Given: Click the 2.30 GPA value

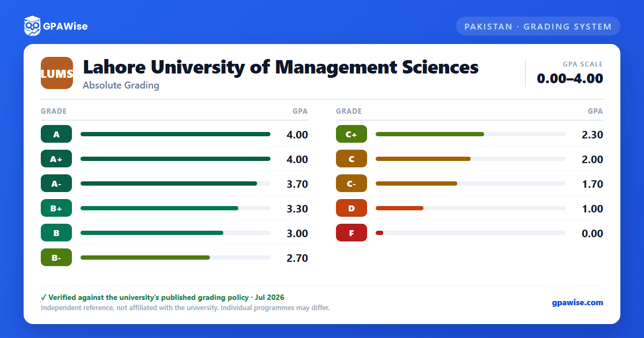Looking at the screenshot, I should pos(592,135).
